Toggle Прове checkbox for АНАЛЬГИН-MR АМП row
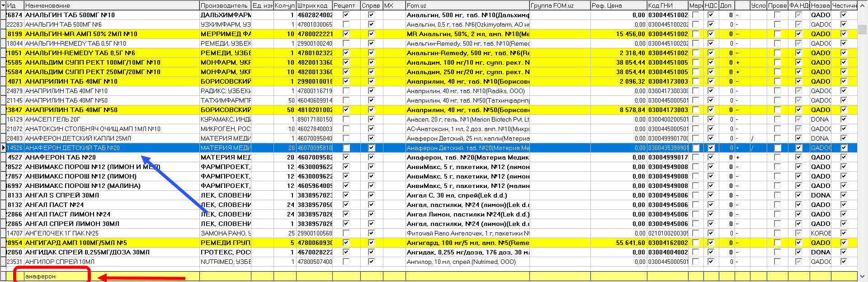The width and height of the screenshot is (868, 282). click(778, 34)
